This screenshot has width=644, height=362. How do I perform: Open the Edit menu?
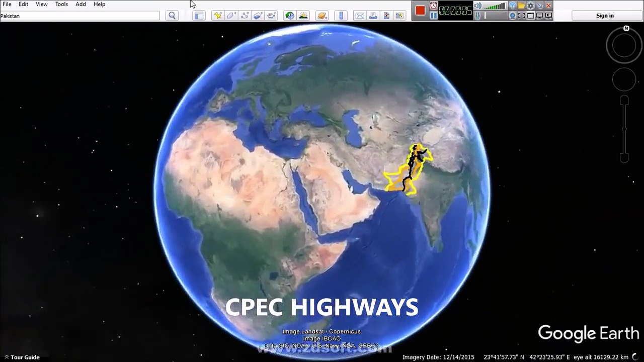(x=24, y=4)
